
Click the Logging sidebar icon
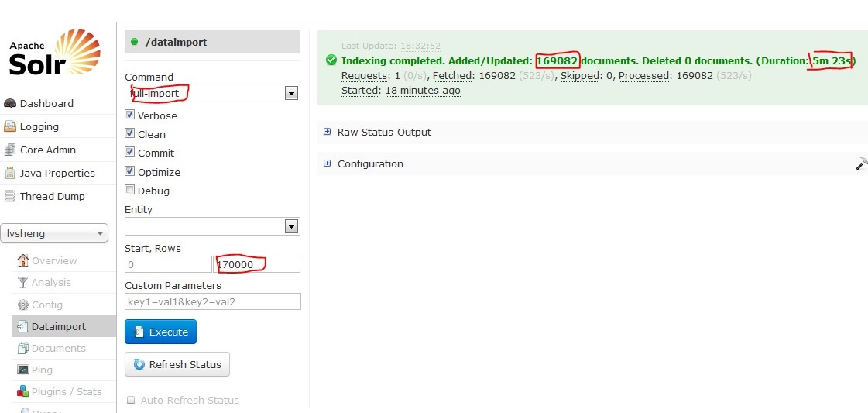(x=10, y=126)
